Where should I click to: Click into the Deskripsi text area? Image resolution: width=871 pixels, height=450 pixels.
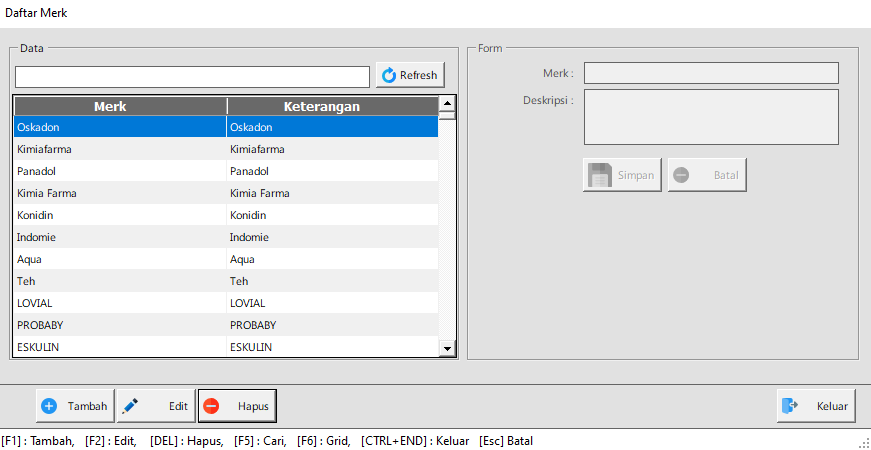711,117
